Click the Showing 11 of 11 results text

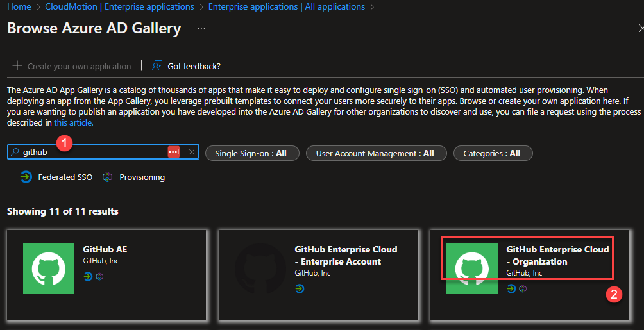[63, 211]
